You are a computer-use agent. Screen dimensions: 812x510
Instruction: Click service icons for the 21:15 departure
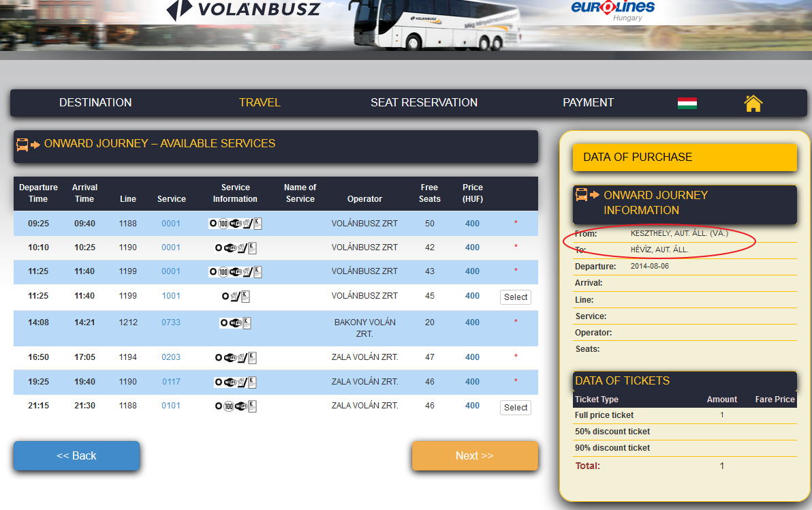[x=235, y=406]
